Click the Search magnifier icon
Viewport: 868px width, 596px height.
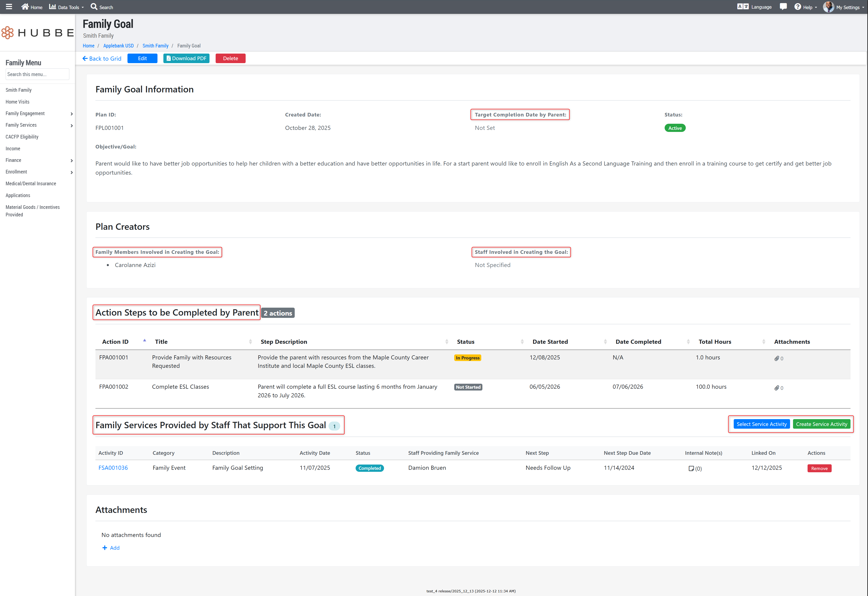pos(94,7)
